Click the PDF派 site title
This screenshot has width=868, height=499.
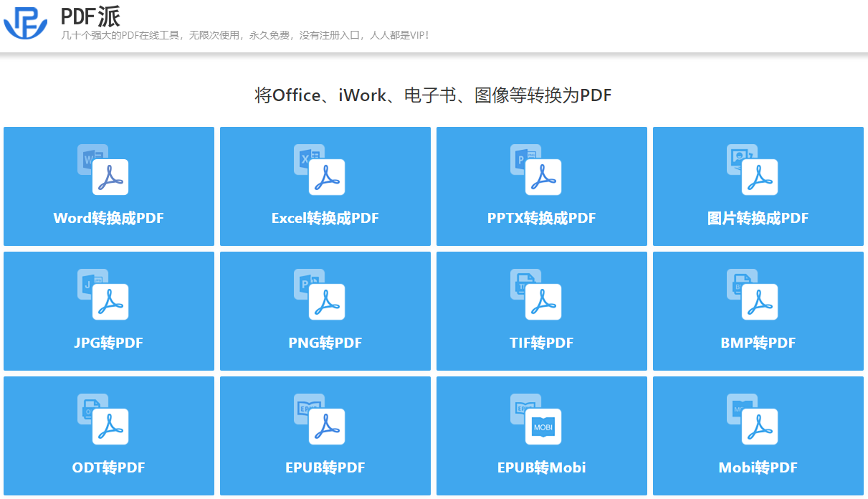coord(90,16)
